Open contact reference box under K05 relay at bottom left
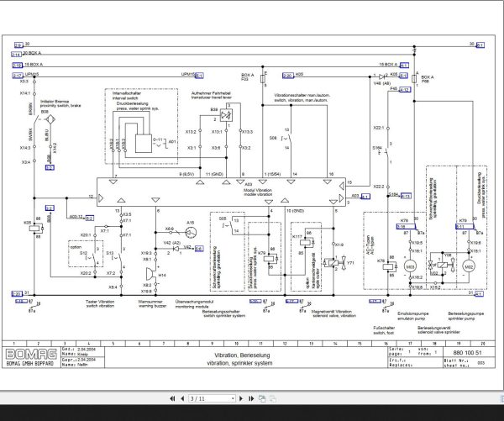This screenshot has height=421, width=504. [22, 301]
